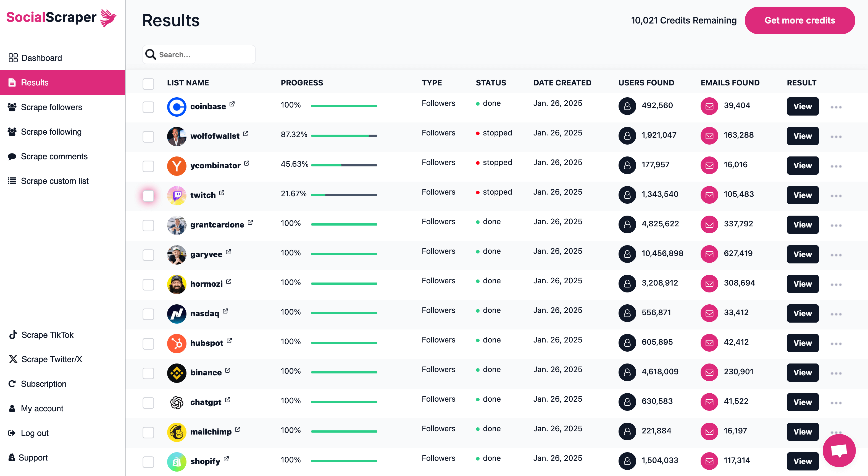Open twitch externally via its external-link icon
Screen dimensions: 868x476
click(222, 192)
